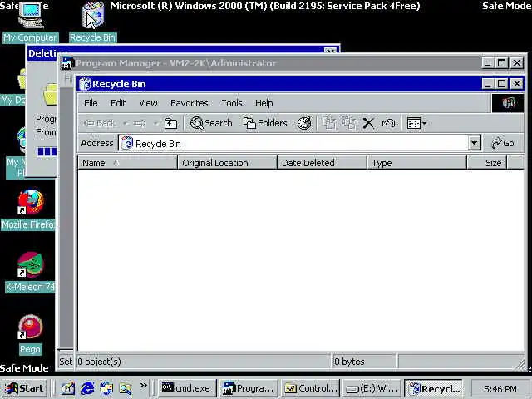Open the Views dropdown button
532x399 pixels.
416,123
